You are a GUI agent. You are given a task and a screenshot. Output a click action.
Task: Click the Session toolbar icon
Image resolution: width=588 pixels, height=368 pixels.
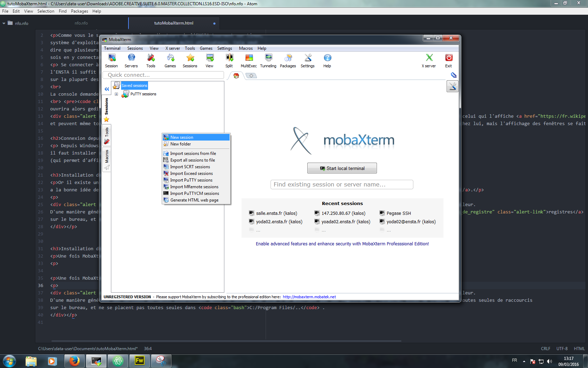click(x=111, y=61)
